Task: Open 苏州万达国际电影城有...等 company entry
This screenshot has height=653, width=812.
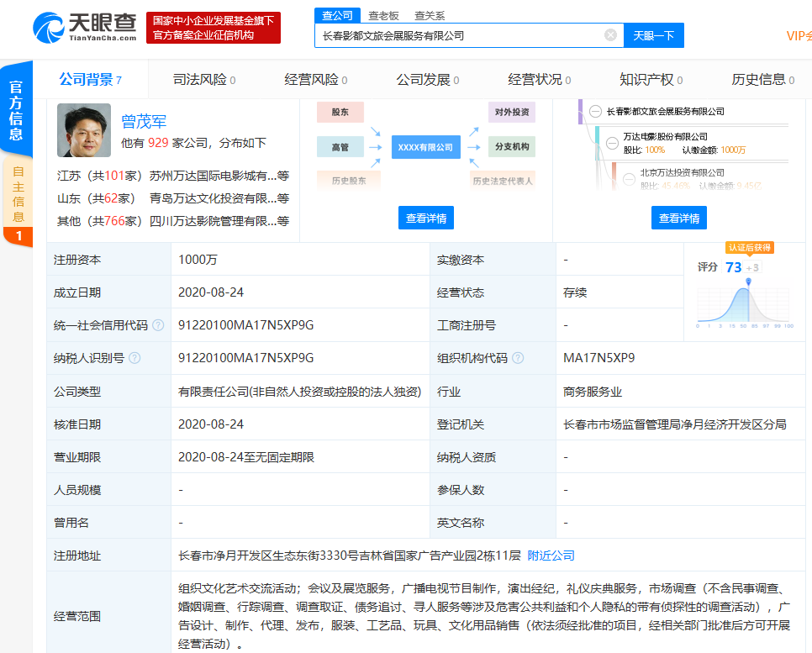Action: tap(219, 176)
